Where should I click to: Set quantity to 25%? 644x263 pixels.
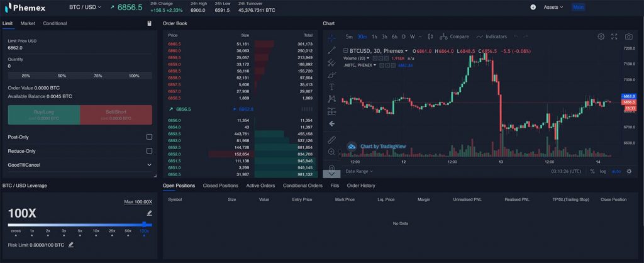(x=26, y=76)
